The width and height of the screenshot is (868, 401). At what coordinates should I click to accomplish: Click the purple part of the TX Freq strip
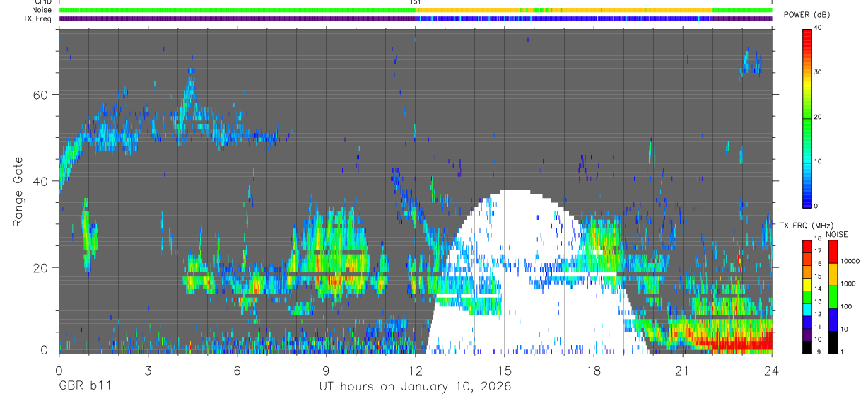(239, 18)
